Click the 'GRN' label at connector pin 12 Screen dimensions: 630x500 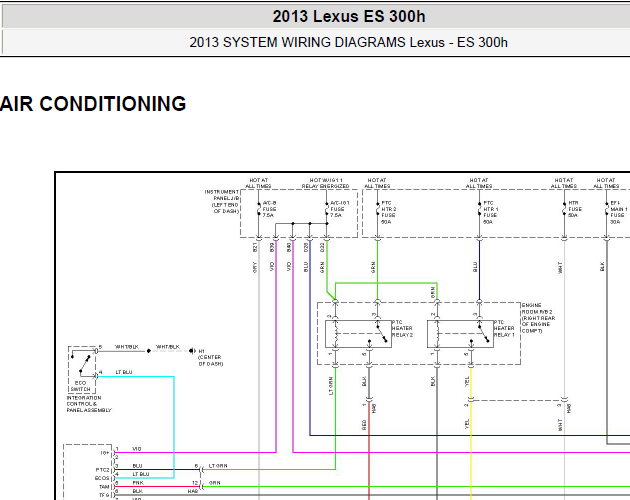pyautogui.click(x=215, y=483)
